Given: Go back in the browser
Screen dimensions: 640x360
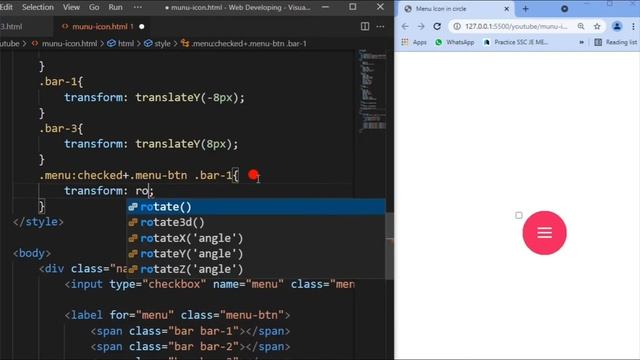Looking at the screenshot, I should click(405, 27).
